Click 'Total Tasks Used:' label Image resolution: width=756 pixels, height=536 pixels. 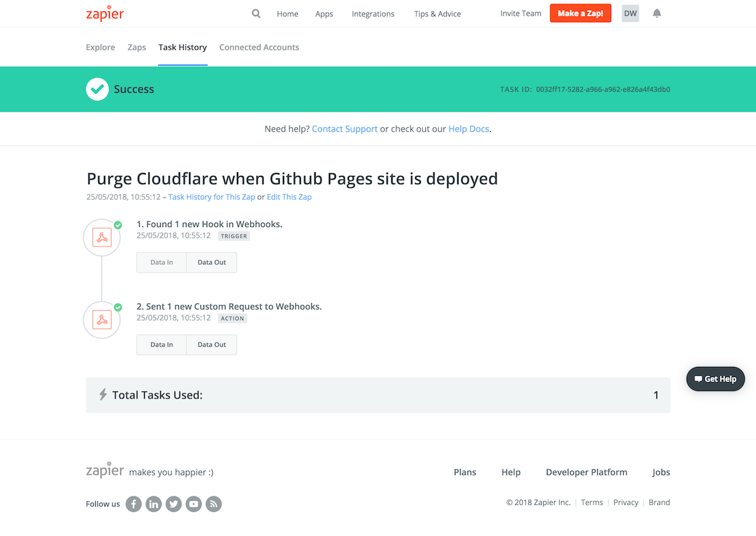tap(157, 395)
